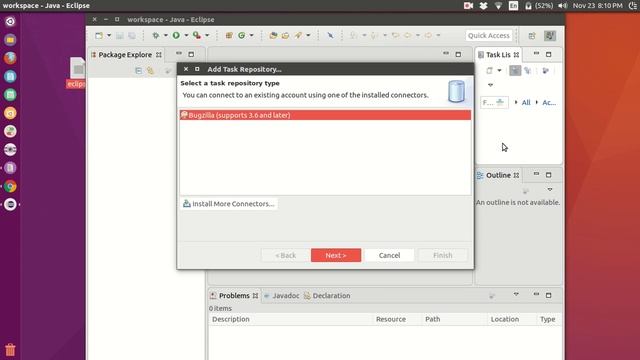This screenshot has width=640, height=360.
Task: Open Google Chrome from the dock
Action: coord(10,186)
